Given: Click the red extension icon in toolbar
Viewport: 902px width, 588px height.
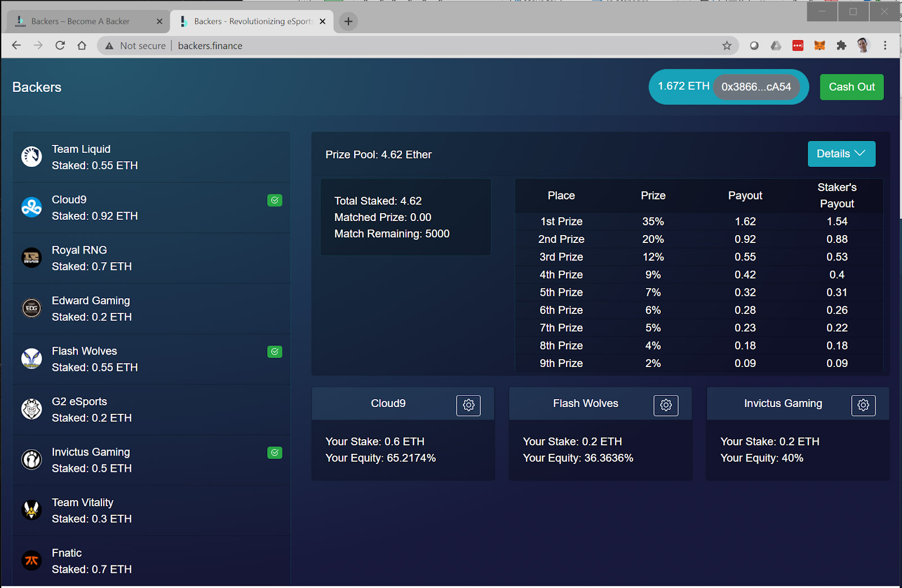Looking at the screenshot, I should (x=798, y=46).
